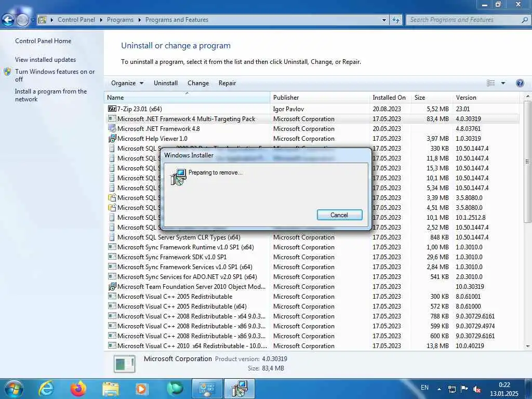Sort by the Name column header
This screenshot has height=399, width=532.
click(187, 97)
